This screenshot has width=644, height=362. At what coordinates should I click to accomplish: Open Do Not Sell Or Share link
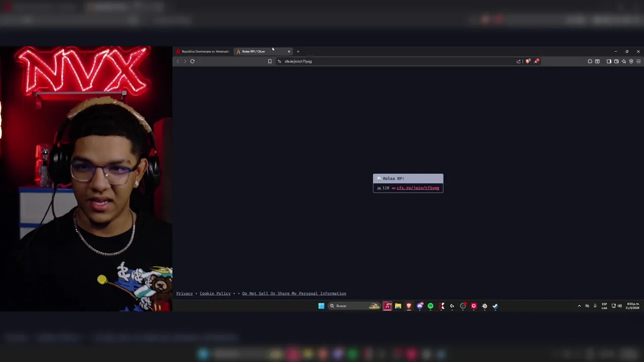tap(294, 294)
